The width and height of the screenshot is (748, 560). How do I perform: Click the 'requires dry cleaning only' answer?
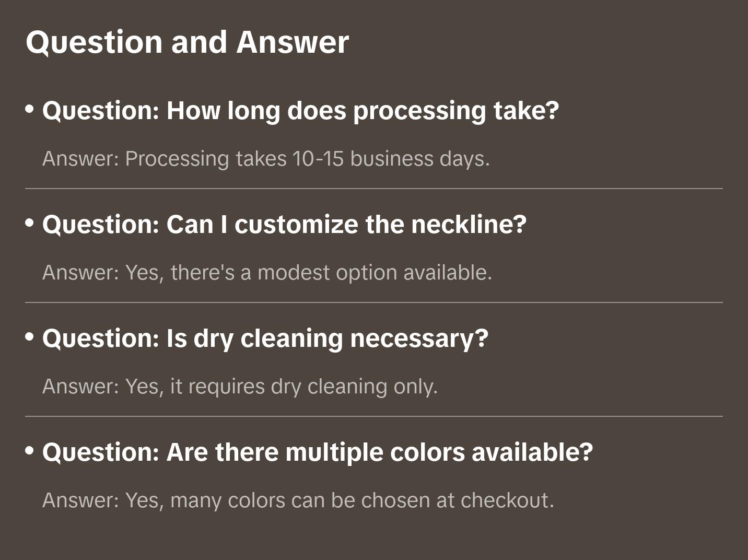(x=240, y=387)
